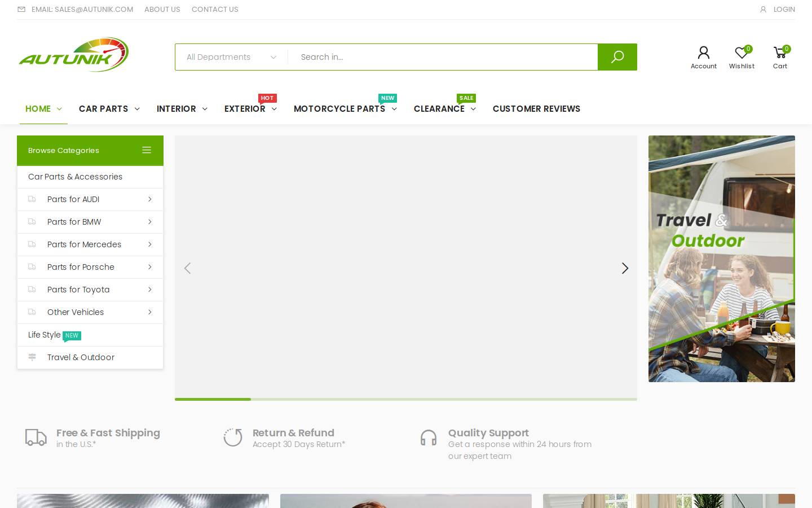Expand Parts for Toyota submenu arrow
The image size is (812, 508).
[x=150, y=290]
